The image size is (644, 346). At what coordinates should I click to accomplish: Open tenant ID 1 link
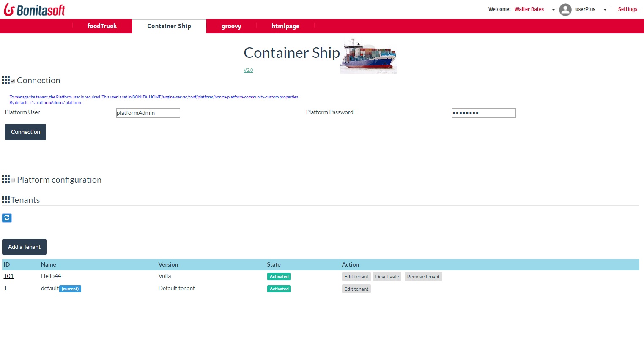[5, 288]
